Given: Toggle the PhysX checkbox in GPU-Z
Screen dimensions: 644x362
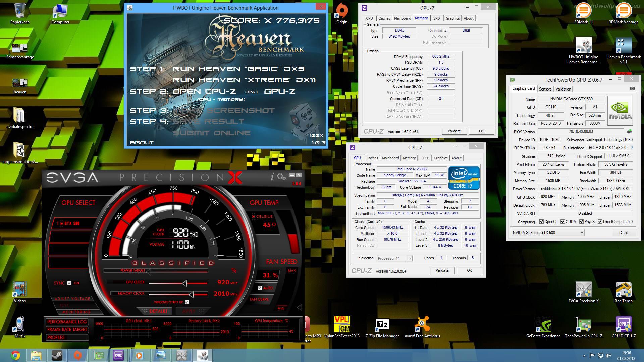Looking at the screenshot, I should pos(581,222).
